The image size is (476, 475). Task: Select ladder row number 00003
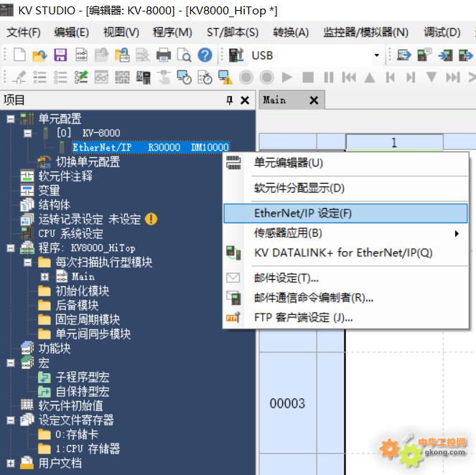point(287,403)
